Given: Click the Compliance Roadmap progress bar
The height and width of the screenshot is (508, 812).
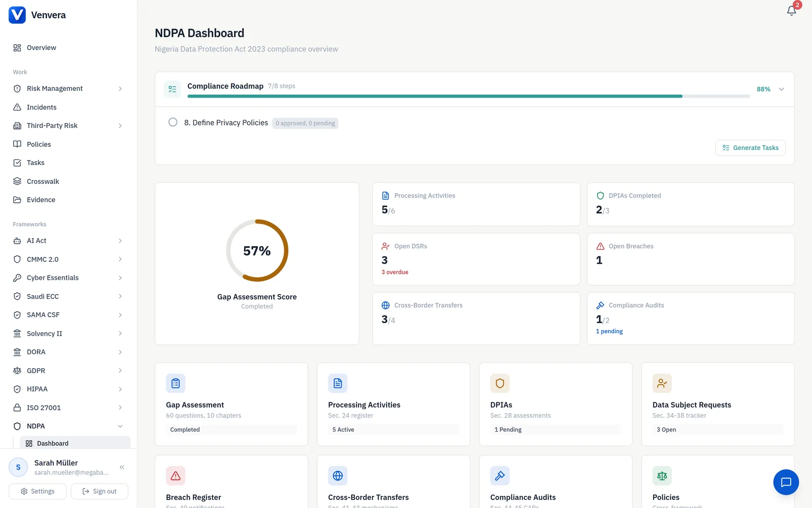Looking at the screenshot, I should pos(468,96).
